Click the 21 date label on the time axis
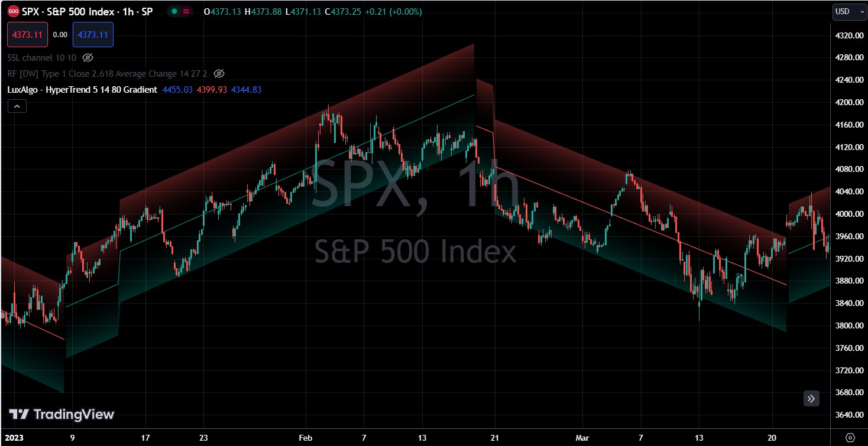This screenshot has width=868, height=446. click(x=495, y=438)
